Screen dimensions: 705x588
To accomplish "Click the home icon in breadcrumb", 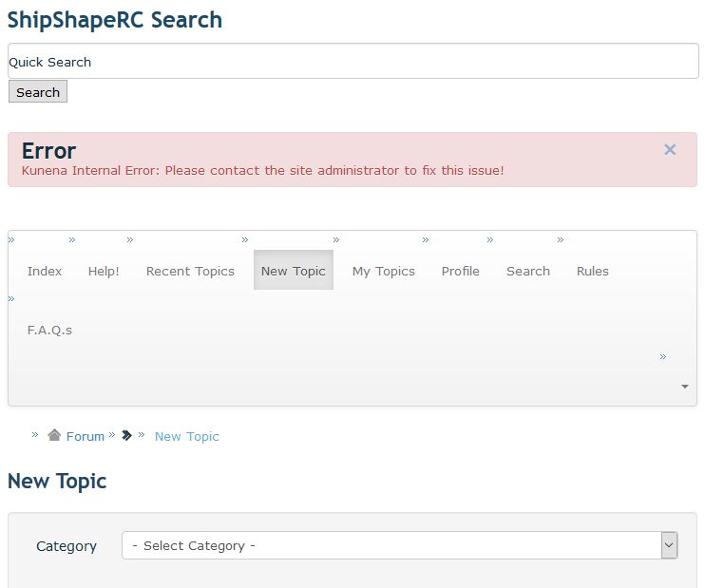I will coord(54,435).
